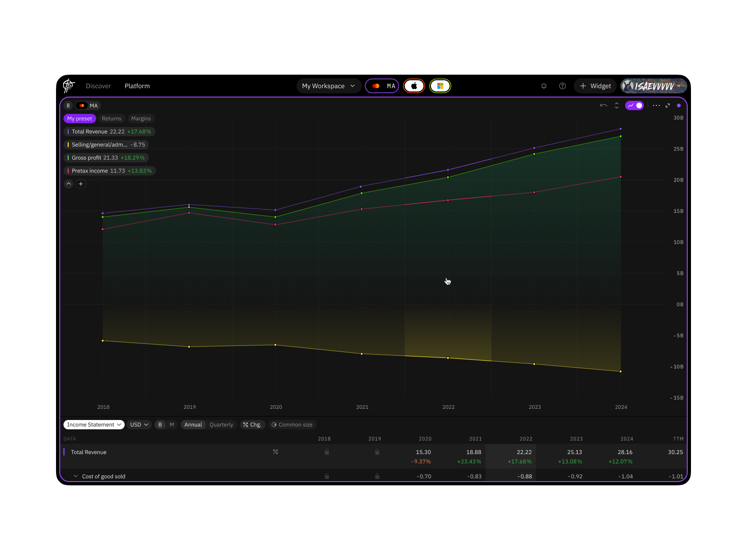The image size is (747, 560).
Task: Expand the Cost of good sold row
Action: (x=76, y=476)
